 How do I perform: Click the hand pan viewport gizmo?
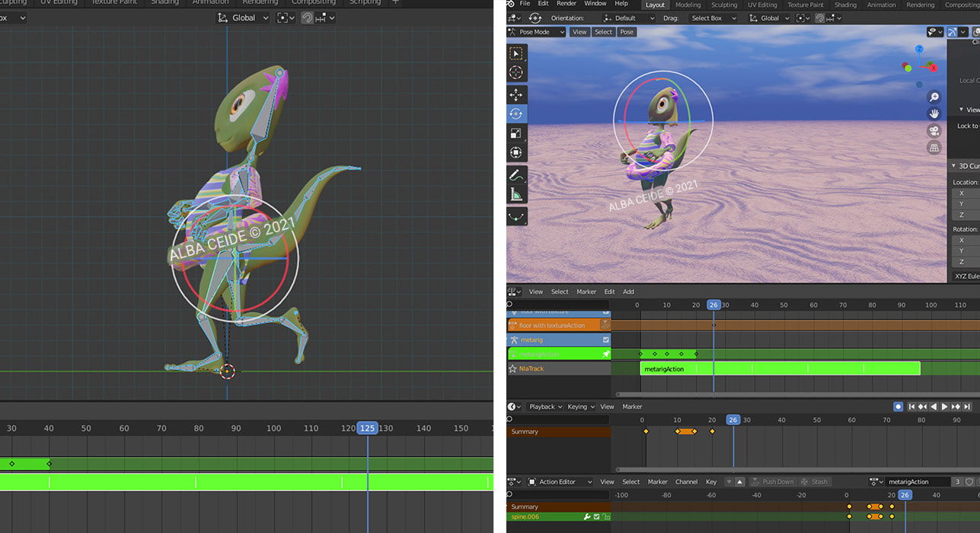(x=934, y=114)
